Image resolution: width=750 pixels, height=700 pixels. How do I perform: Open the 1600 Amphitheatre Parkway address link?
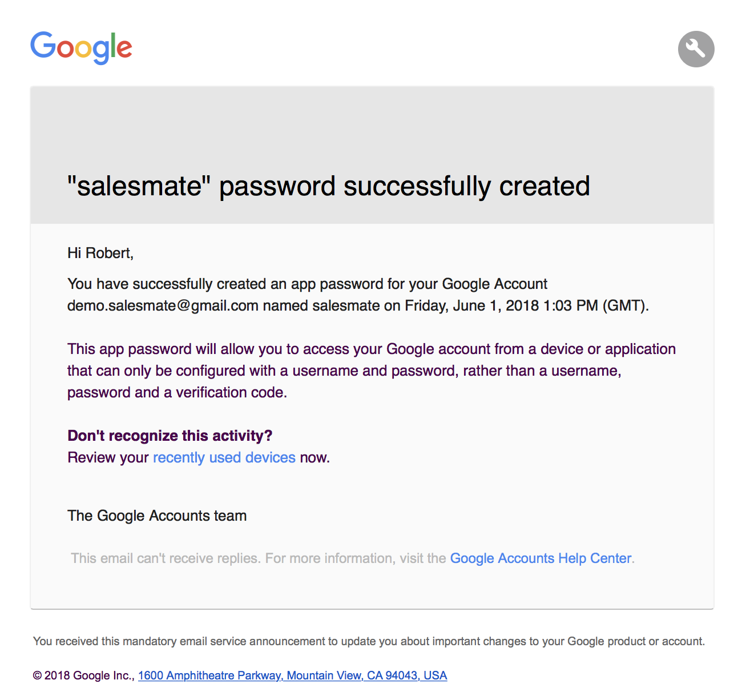(x=292, y=675)
